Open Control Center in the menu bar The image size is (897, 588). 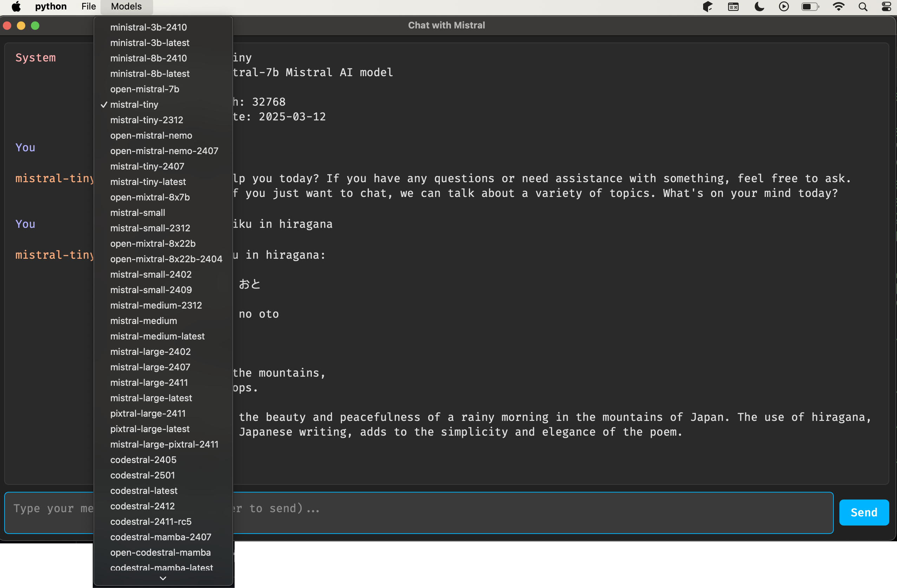click(886, 6)
